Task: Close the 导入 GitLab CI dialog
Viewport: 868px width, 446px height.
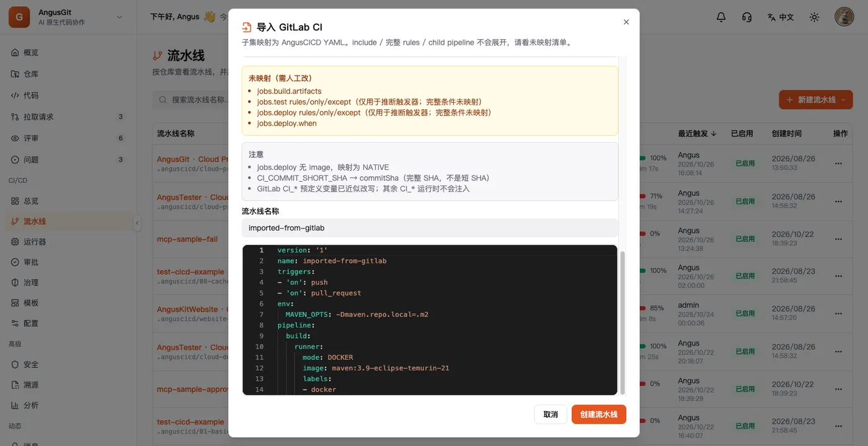Action: pyautogui.click(x=626, y=22)
